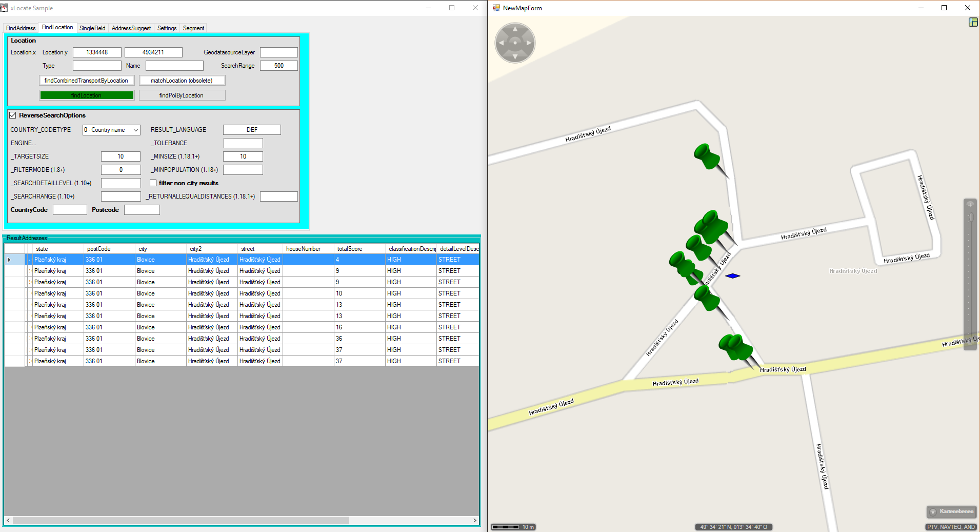Expand the Kartenebenen layers panel
This screenshot has height=532, width=980.
pyautogui.click(x=951, y=511)
